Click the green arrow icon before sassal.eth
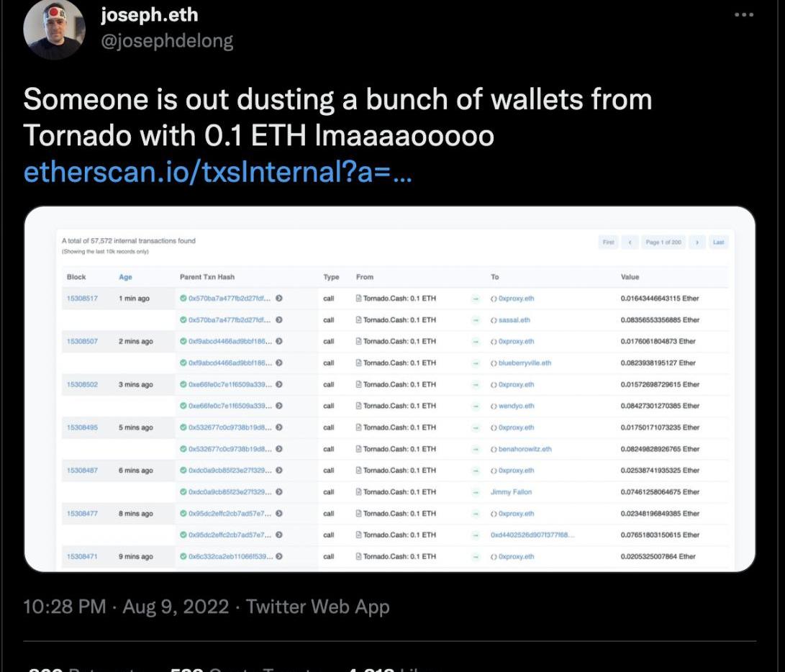785x672 pixels. (x=476, y=319)
